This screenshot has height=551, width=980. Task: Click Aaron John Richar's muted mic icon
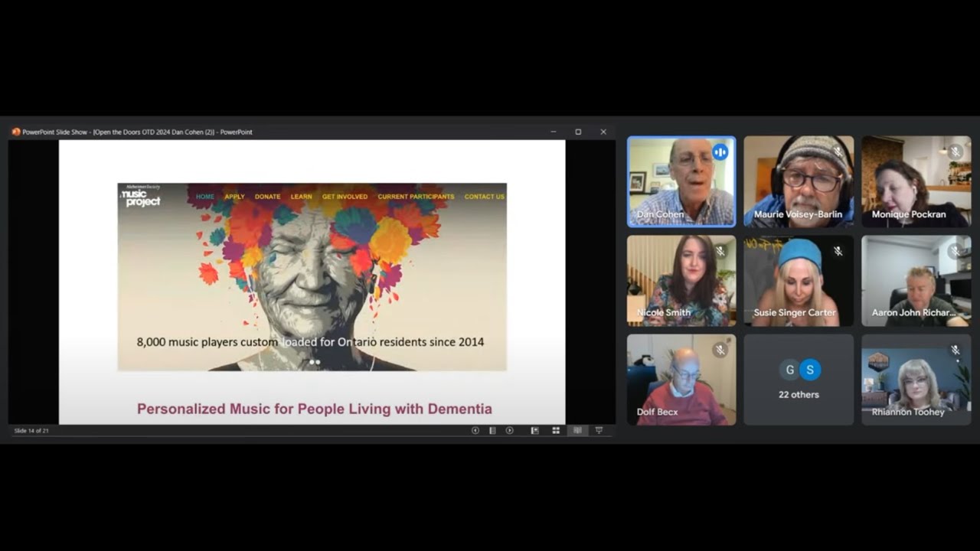pos(955,251)
